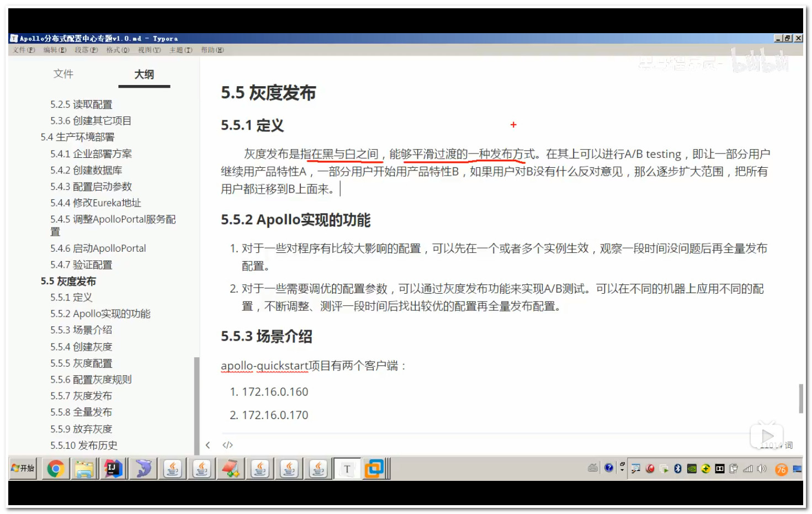Click the blue help question-mark tray icon
This screenshot has height=514, width=812.
(609, 468)
